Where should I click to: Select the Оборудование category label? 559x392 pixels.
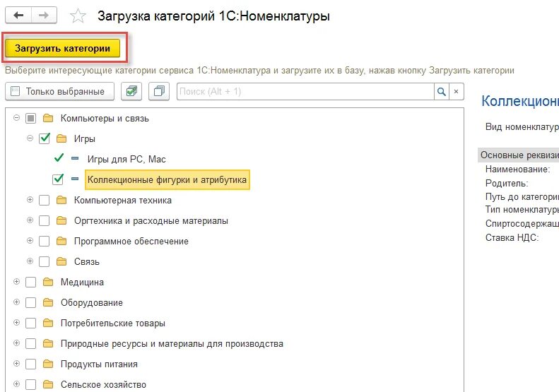point(92,302)
